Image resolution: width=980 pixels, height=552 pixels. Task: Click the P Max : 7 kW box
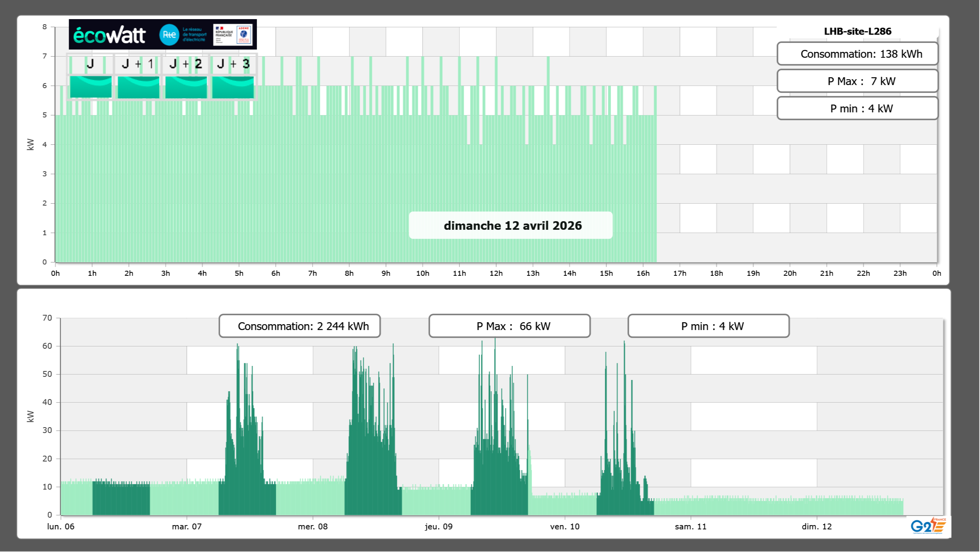[x=857, y=81]
